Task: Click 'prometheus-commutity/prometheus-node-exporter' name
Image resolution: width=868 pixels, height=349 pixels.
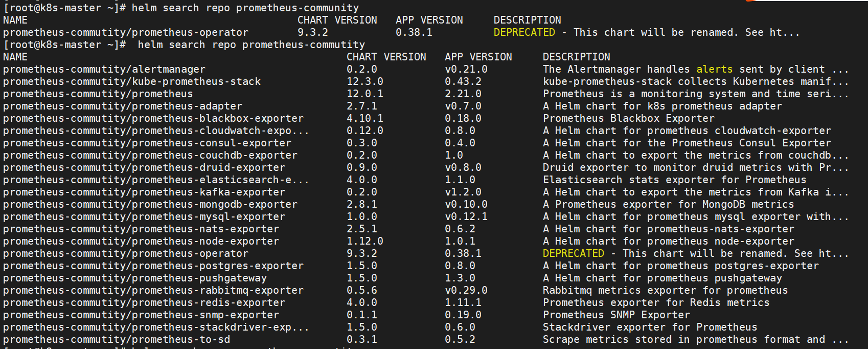Action: click(141, 241)
